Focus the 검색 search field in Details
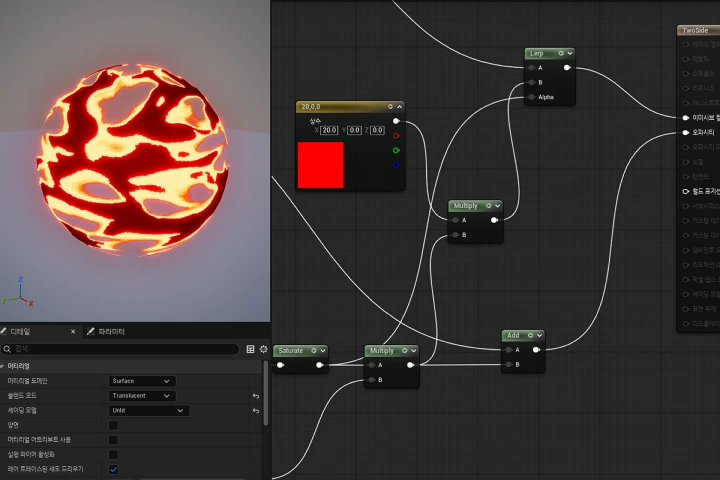720x480 pixels. click(x=120, y=349)
